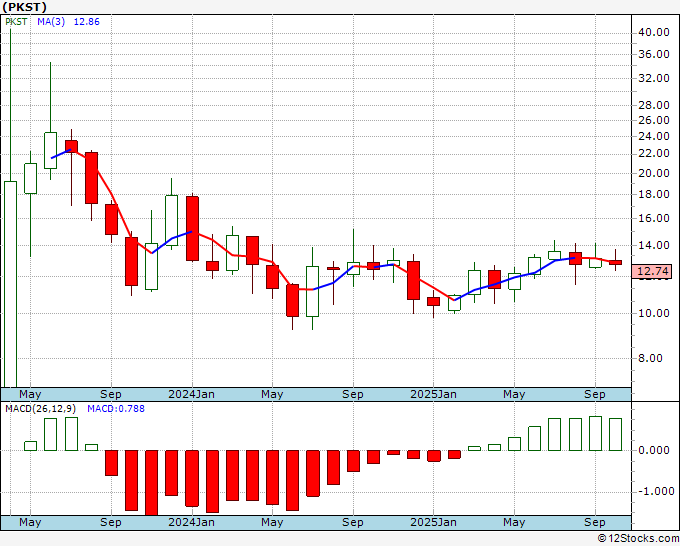Image resolution: width=680 pixels, height=546 pixels.
Task: Click the 12Stocks.com copyright text
Action: tap(638, 539)
